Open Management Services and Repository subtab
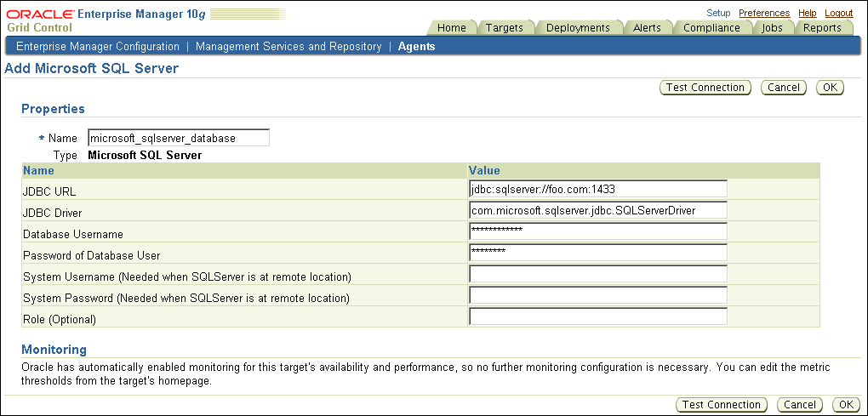The image size is (868, 416). [x=288, y=47]
